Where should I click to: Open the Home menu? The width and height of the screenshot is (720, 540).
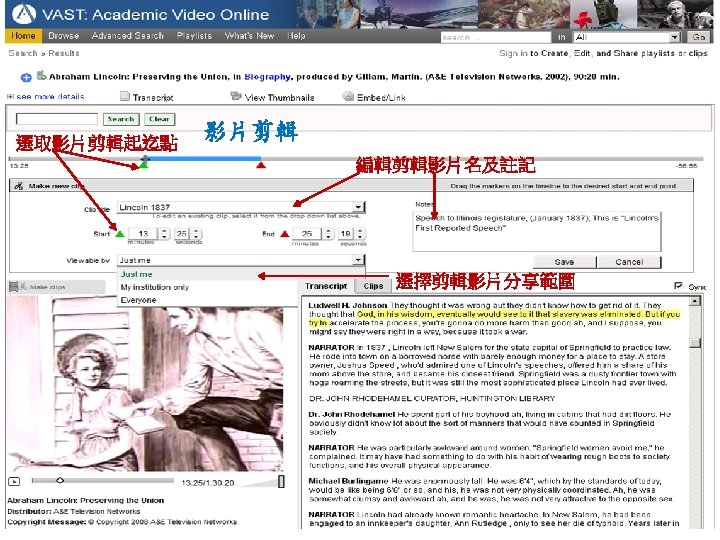23,36
